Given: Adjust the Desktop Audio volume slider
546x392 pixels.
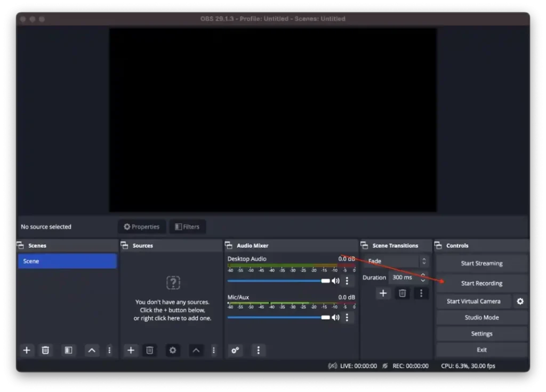Looking at the screenshot, I should pyautogui.click(x=278, y=281).
